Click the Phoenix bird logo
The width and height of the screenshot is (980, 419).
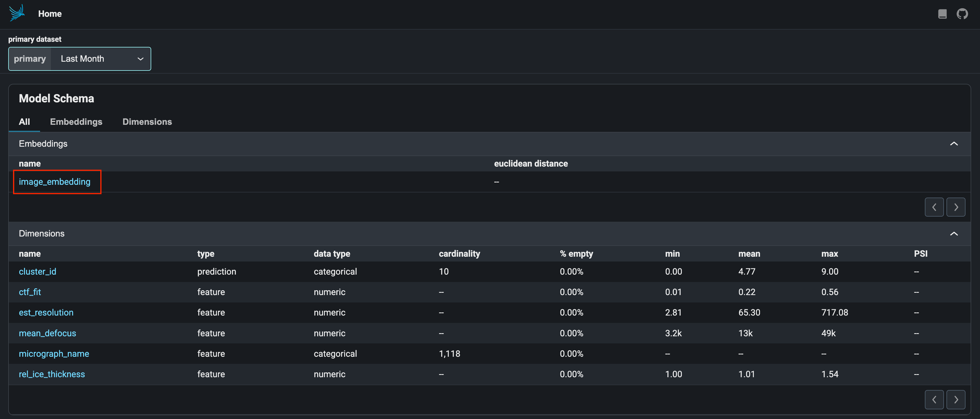pos(17,13)
